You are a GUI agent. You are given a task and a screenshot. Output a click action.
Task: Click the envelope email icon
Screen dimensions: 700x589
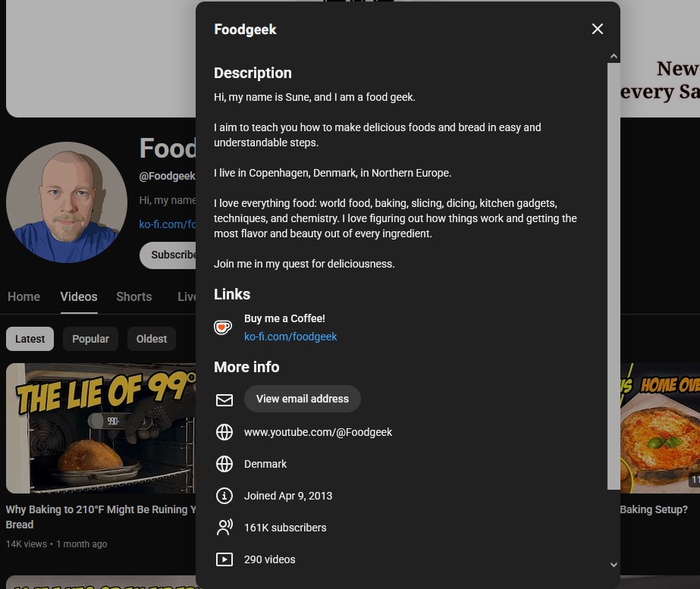(224, 399)
